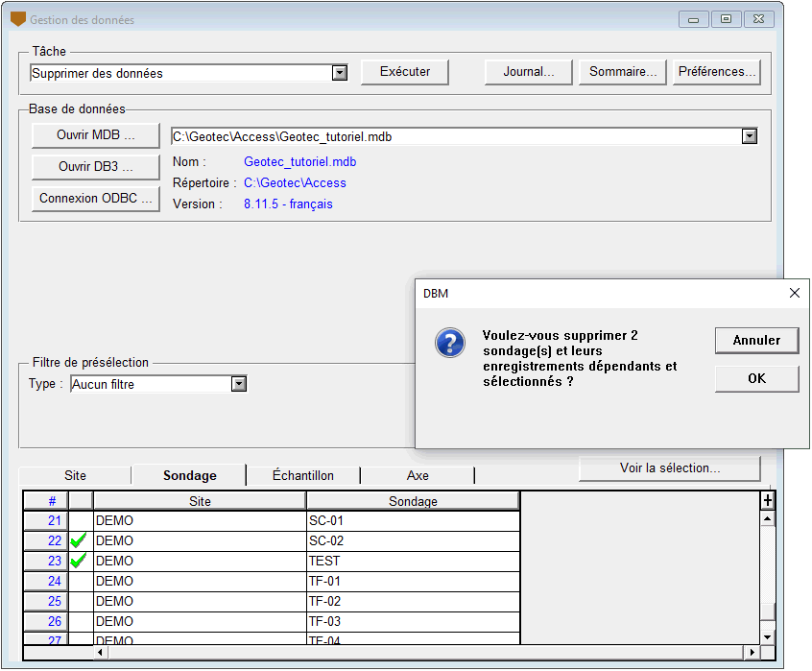Click the table scroll down arrow
Screen dimensions: 812x671
[768, 637]
